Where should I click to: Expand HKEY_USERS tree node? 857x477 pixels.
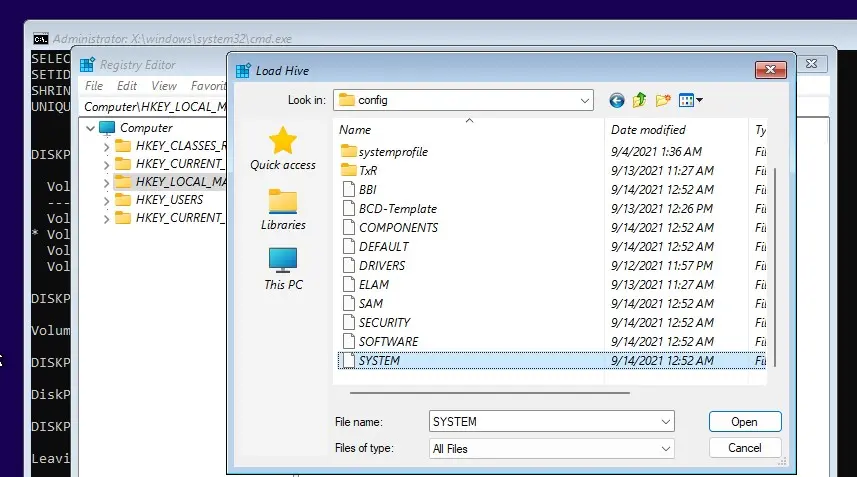[x=106, y=201]
